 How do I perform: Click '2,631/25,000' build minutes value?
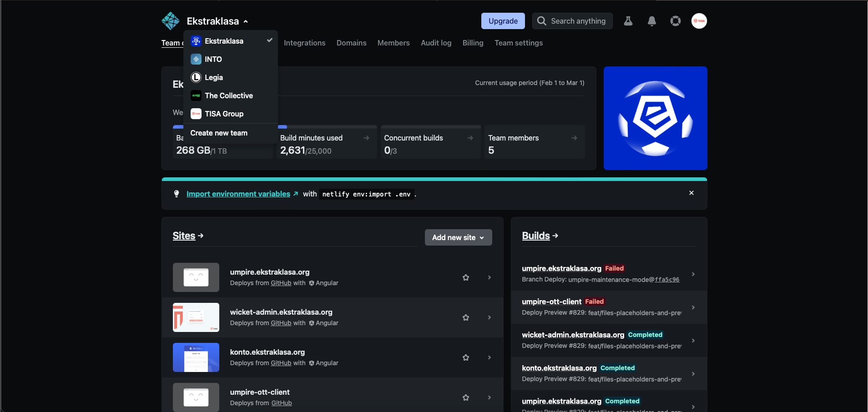[306, 151]
